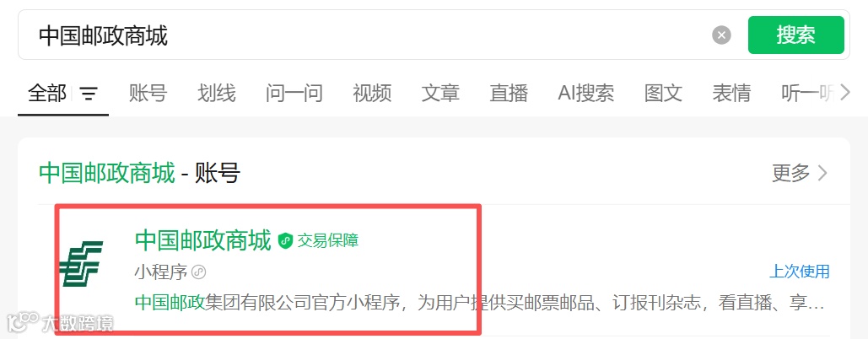The height and width of the screenshot is (339, 868).
Task: Open the China Post logo thumbnail
Action: pyautogui.click(x=81, y=264)
